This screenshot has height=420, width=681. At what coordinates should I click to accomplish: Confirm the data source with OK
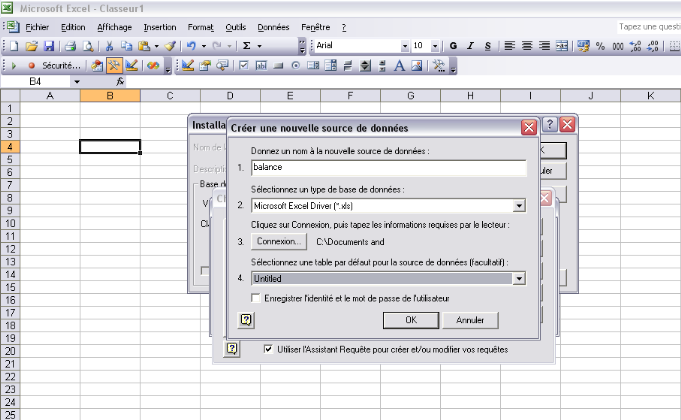pos(411,320)
